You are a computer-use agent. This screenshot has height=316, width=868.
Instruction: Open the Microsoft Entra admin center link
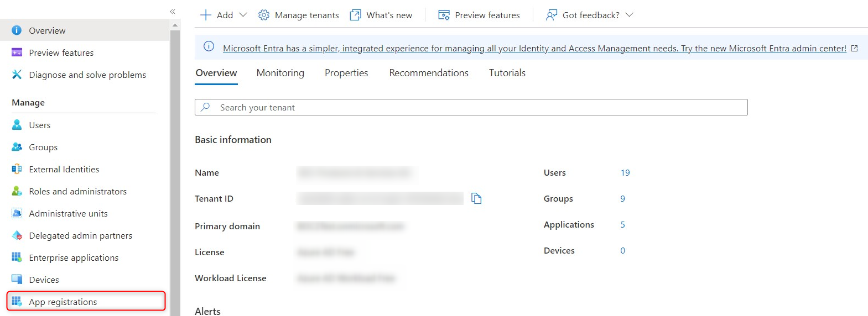[534, 49]
